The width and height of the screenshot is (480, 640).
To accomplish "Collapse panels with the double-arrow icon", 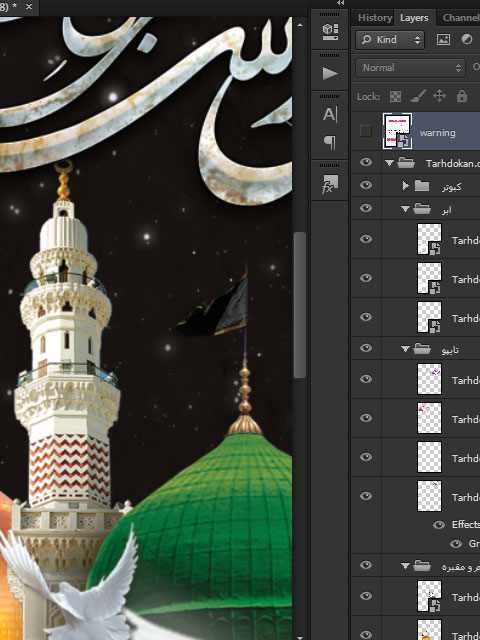I will (340, 3).
